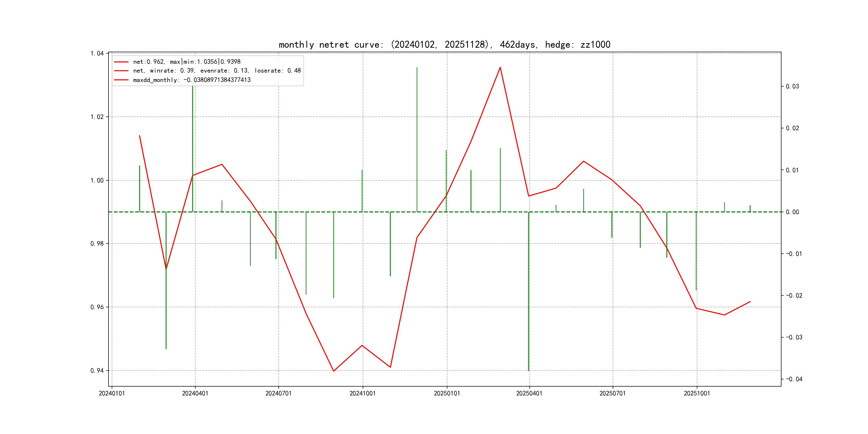The height and width of the screenshot is (434, 868).
Task: Click the 20250401 x-axis tick label
Action: (529, 393)
